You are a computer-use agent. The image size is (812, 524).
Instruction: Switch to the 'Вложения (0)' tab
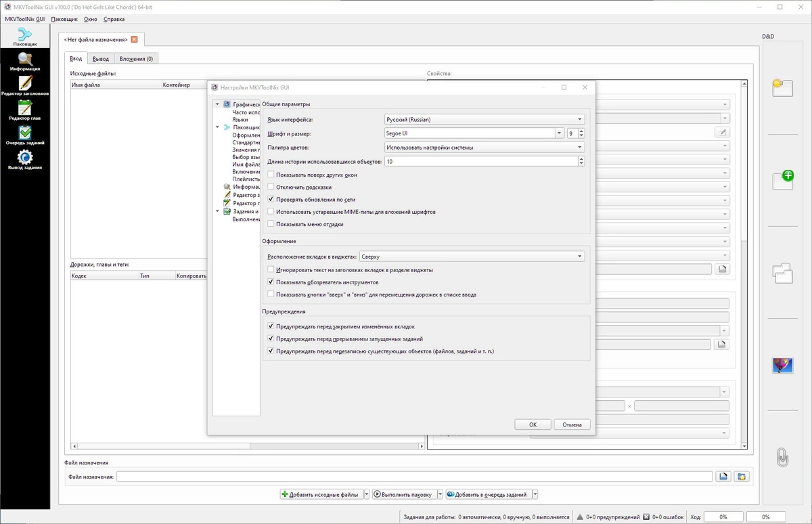coord(136,59)
